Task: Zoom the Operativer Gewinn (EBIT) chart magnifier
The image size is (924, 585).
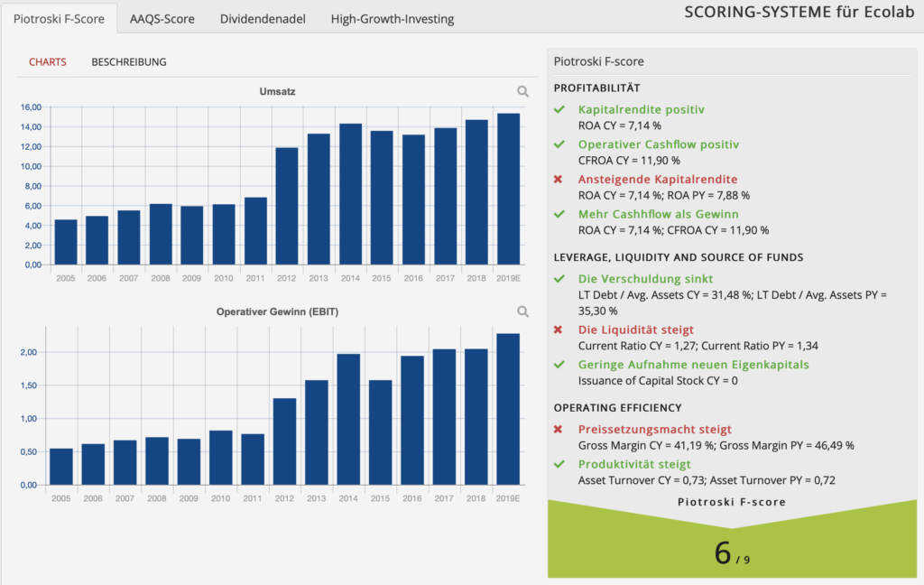Action: (x=522, y=311)
